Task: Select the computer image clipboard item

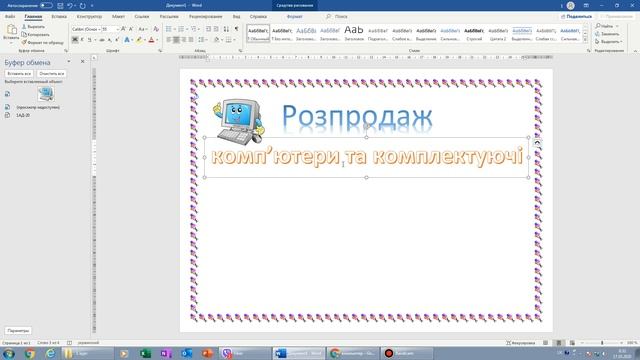Action: (46, 94)
